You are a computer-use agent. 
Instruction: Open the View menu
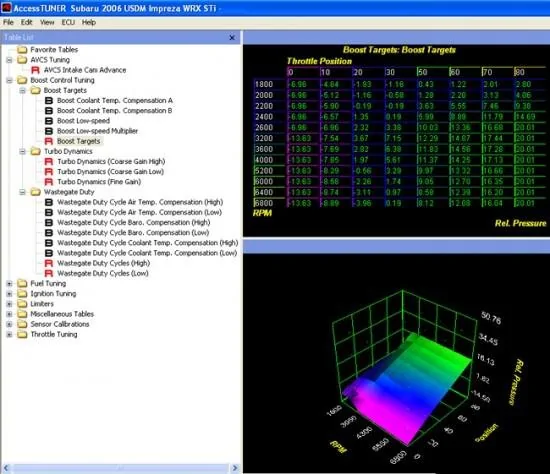click(x=47, y=22)
